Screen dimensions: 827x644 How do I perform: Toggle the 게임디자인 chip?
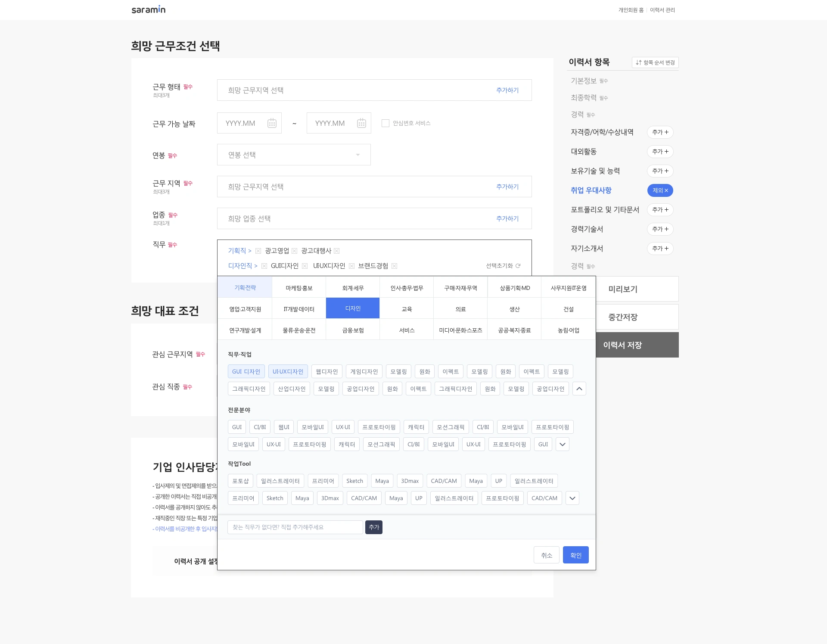(364, 371)
